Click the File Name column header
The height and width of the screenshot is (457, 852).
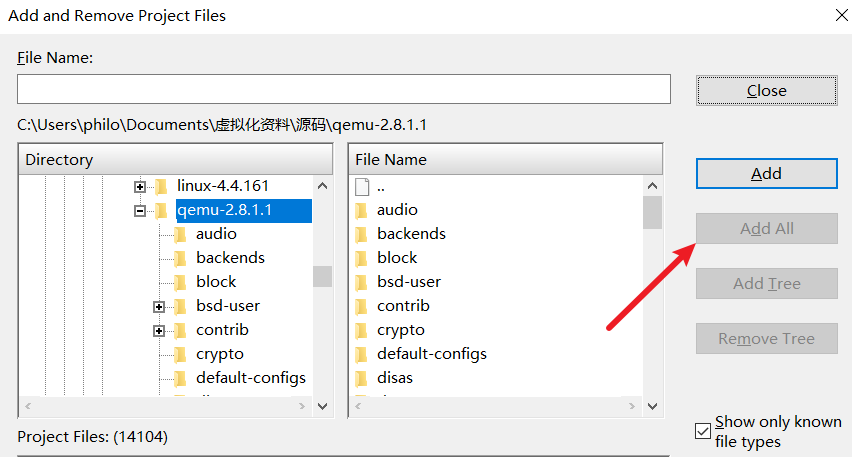tap(505, 160)
